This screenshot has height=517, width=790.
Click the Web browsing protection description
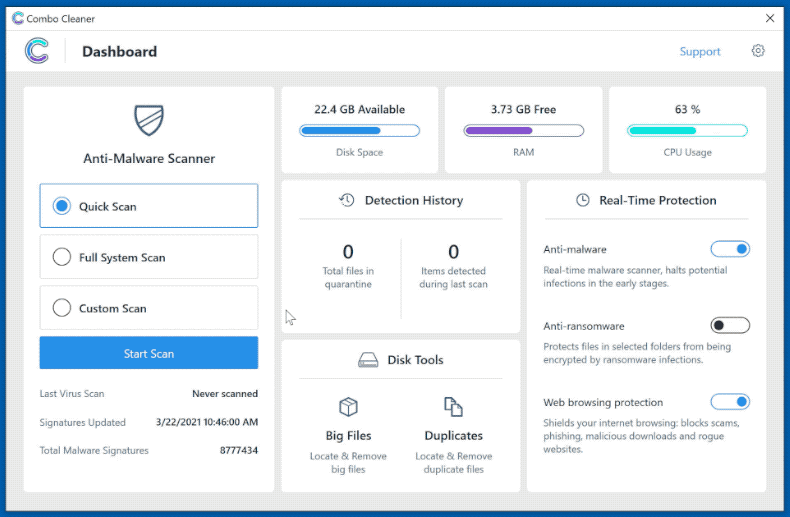[x=641, y=436]
